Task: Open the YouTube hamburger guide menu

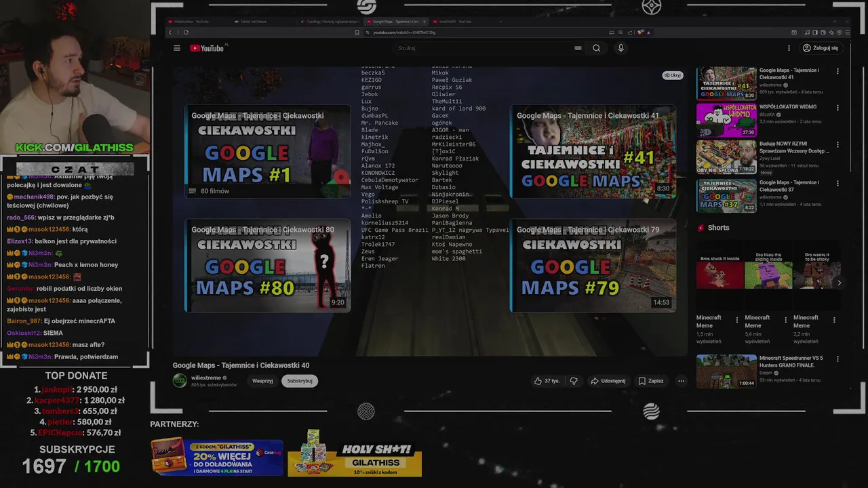Action: click(176, 48)
